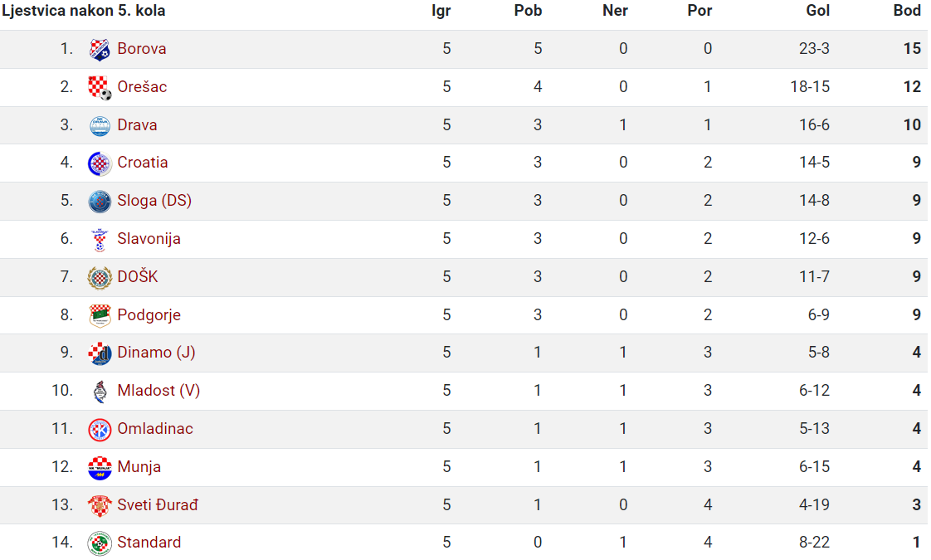Open the Omladinac team name link
The height and width of the screenshot is (560, 931).
[x=155, y=429]
